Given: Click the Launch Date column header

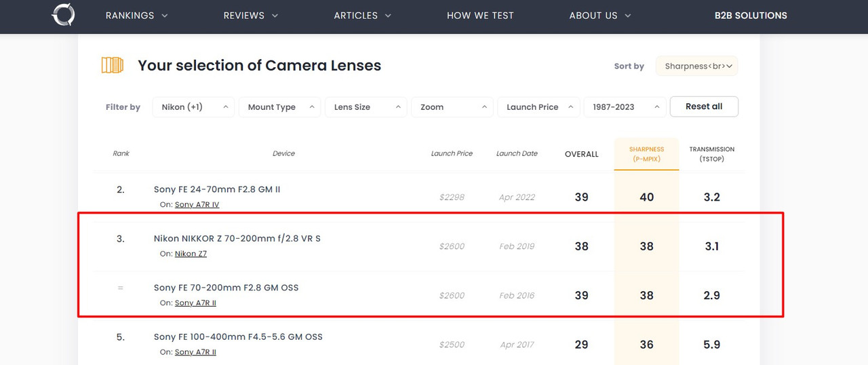Looking at the screenshot, I should click(x=517, y=153).
